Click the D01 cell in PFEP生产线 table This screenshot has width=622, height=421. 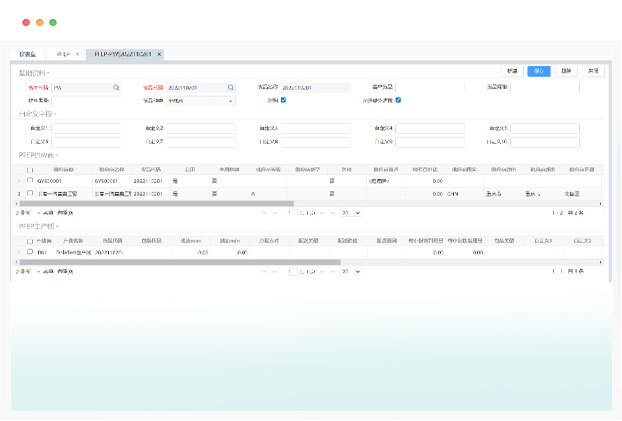click(x=42, y=252)
